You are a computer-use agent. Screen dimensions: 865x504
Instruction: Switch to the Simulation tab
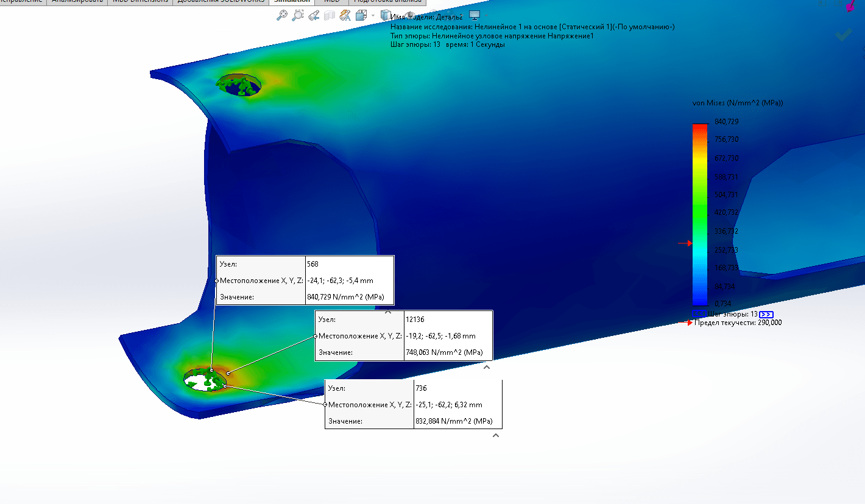tap(291, 2)
